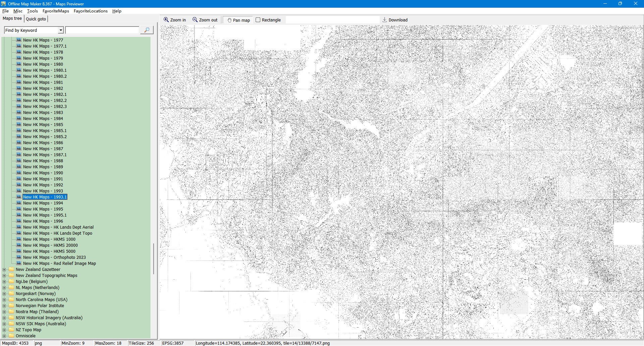Open the Tools menu
Image resolution: width=644 pixels, height=346 pixels.
coord(32,11)
